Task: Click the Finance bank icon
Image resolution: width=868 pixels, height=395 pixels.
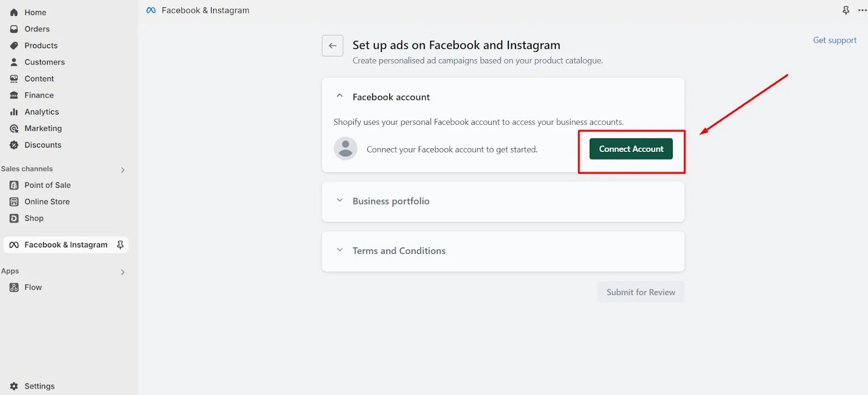Action: (x=14, y=95)
